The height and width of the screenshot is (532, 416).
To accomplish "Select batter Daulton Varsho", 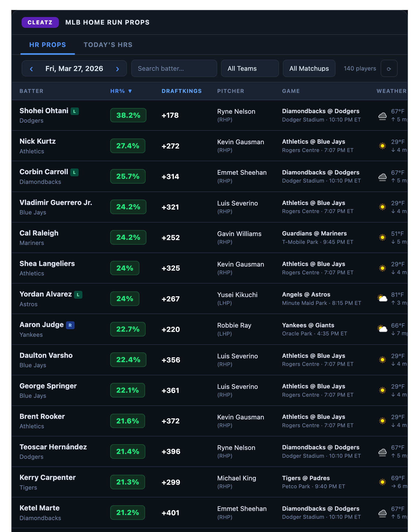I will (x=46, y=355).
